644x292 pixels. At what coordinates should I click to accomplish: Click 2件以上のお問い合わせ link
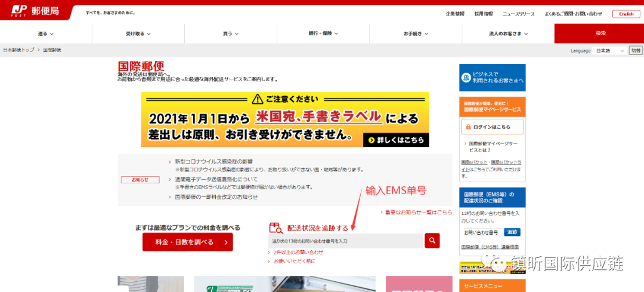click(x=298, y=252)
